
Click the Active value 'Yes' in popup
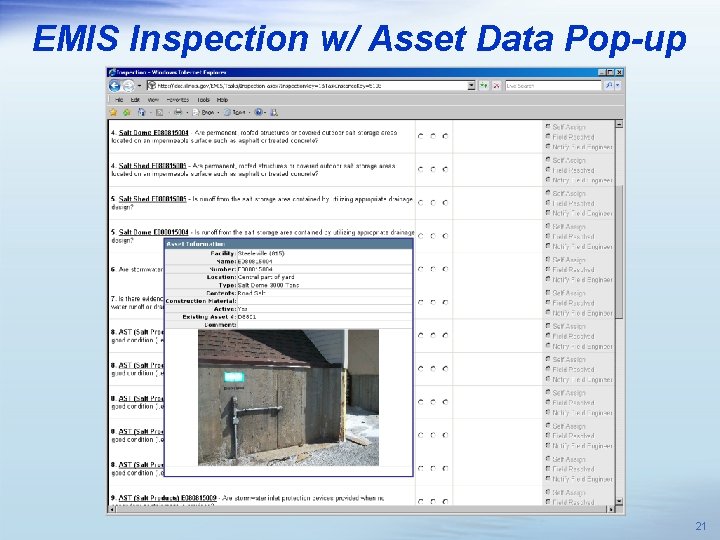click(x=242, y=309)
